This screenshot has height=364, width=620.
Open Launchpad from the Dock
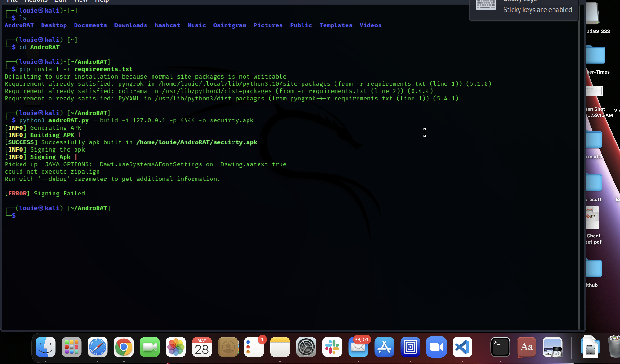72,347
